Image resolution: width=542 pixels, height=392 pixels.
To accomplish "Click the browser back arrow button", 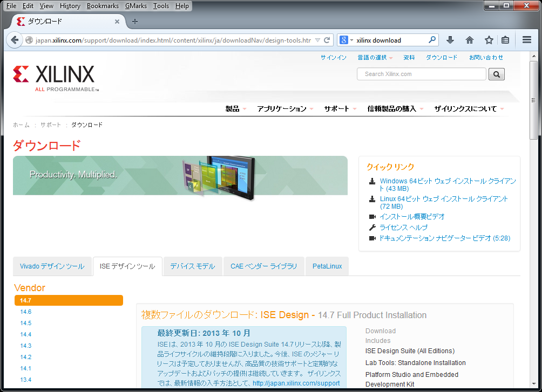I will pos(15,40).
